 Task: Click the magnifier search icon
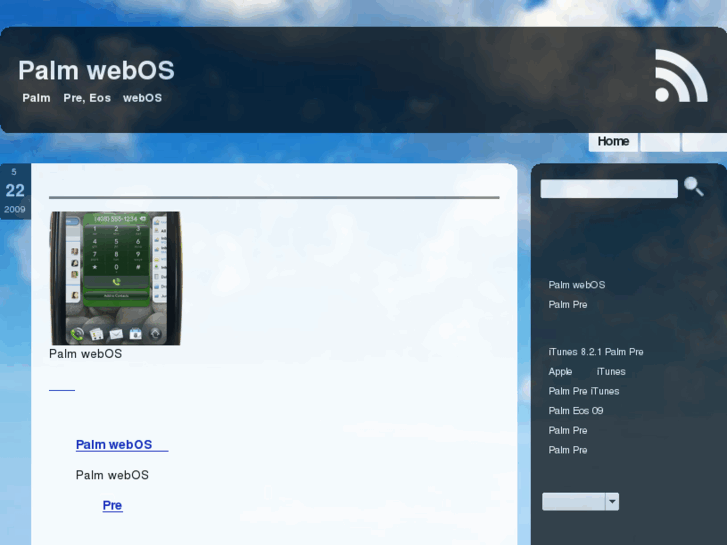pos(694,186)
